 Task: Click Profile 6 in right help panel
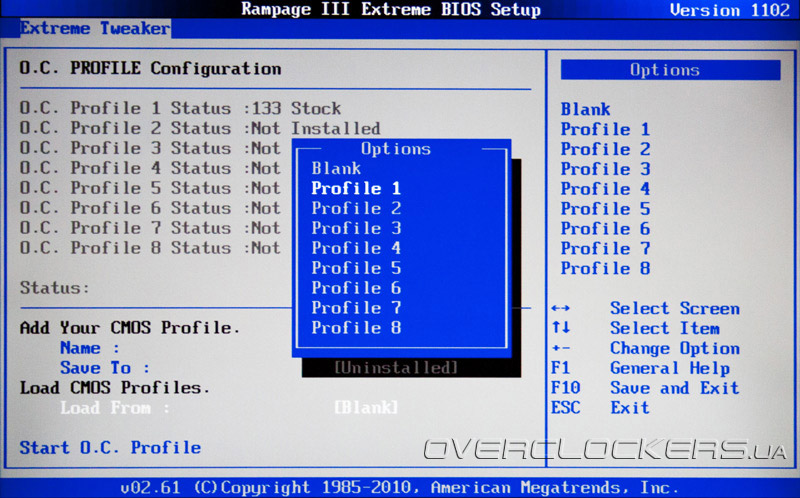point(605,229)
